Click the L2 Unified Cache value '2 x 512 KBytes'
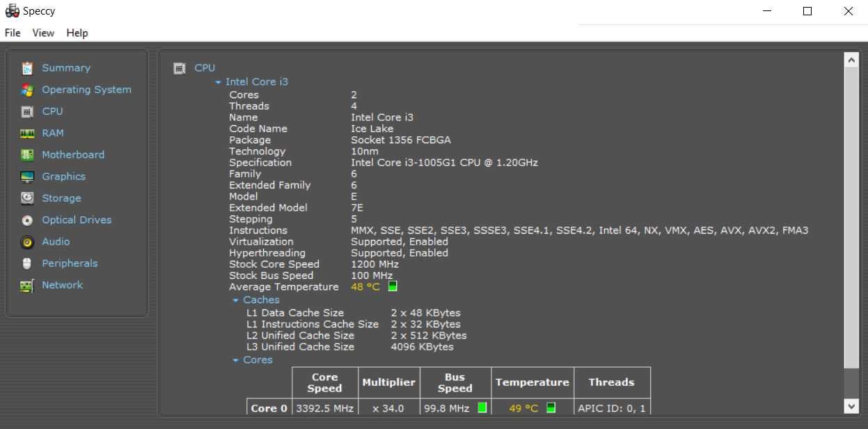868x429 pixels. [x=428, y=335]
